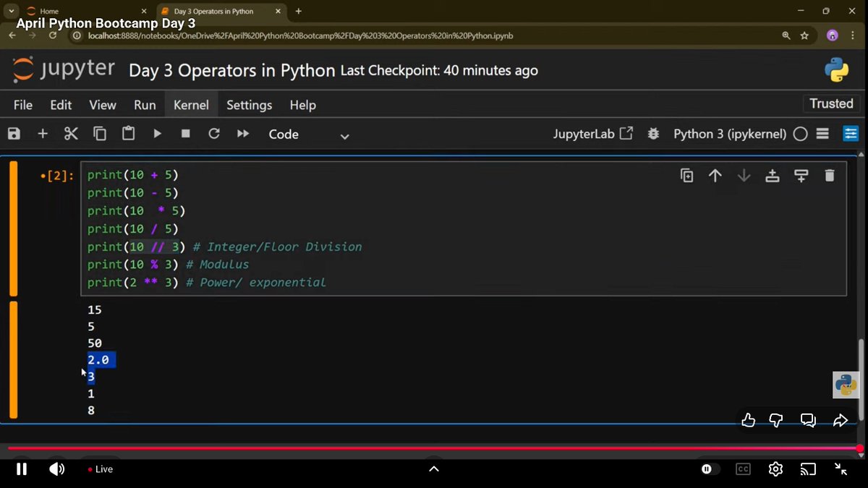Seek using the red video progress bar
This screenshot has width=868, height=488.
tap(434, 448)
